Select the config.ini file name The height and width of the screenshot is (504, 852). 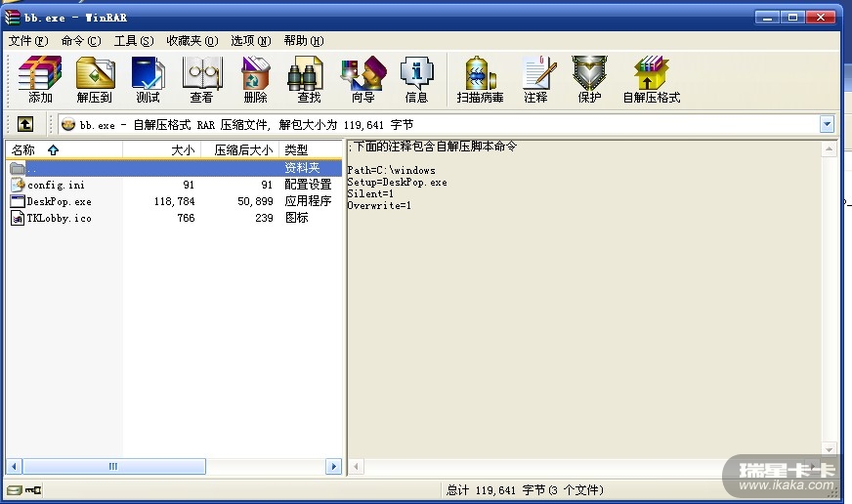pyautogui.click(x=56, y=186)
